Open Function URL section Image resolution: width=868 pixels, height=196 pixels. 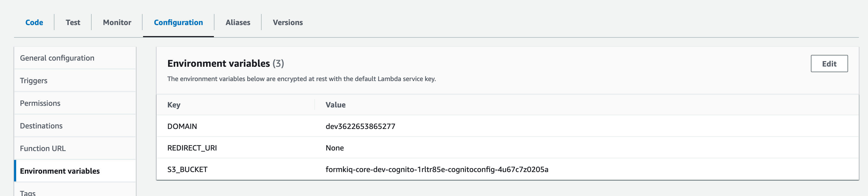tap(75, 148)
